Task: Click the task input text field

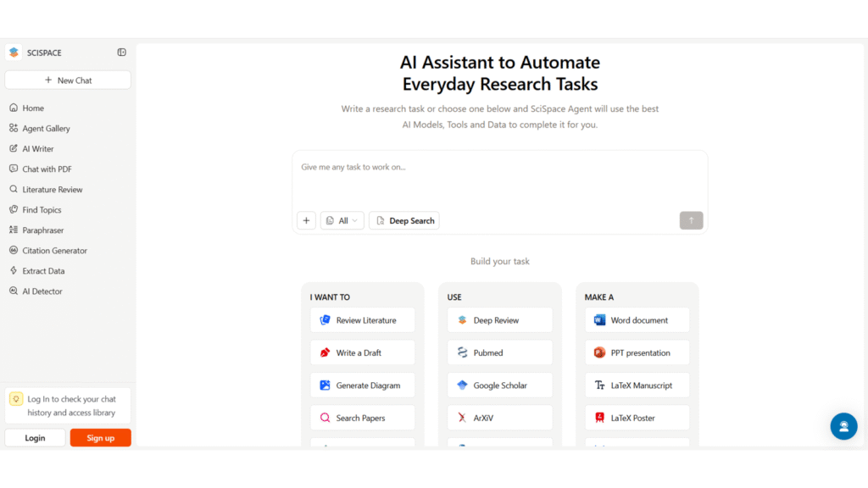Action: (x=499, y=178)
